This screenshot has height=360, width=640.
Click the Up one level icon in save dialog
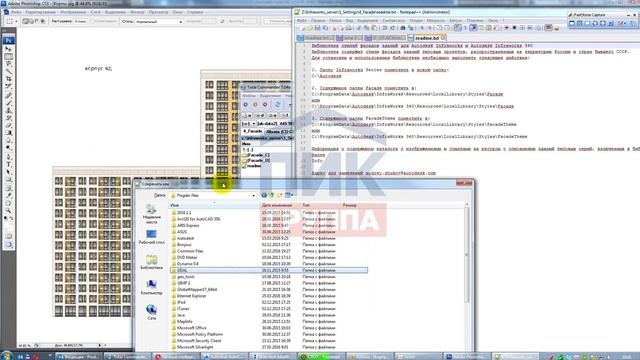271,196
